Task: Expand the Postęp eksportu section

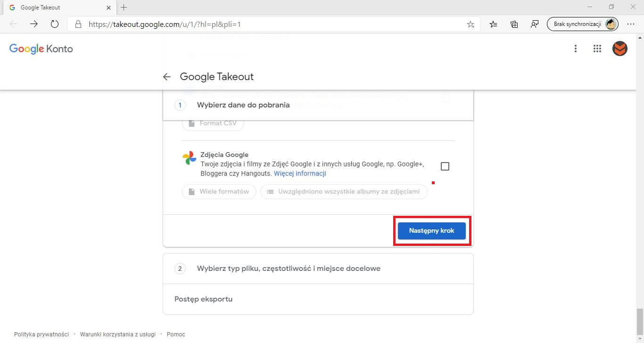Action: pyautogui.click(x=318, y=299)
